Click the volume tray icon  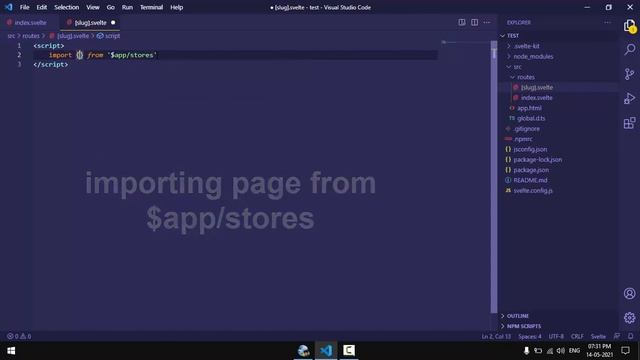pos(561,351)
